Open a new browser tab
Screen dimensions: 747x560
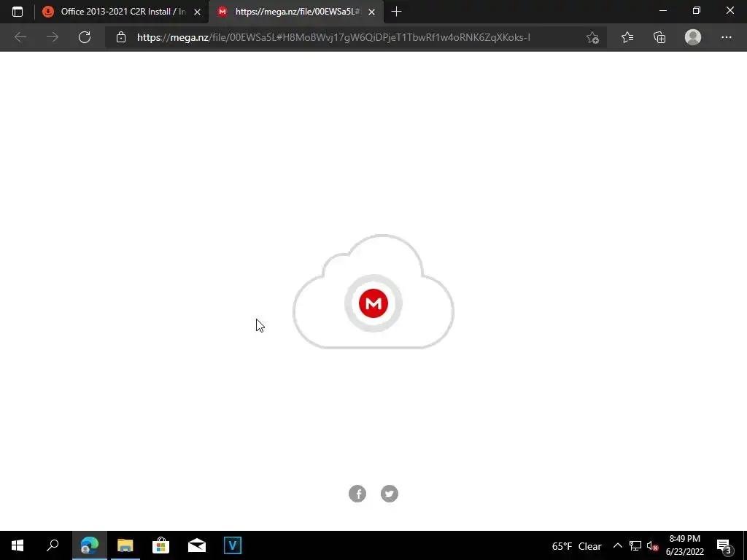click(396, 12)
